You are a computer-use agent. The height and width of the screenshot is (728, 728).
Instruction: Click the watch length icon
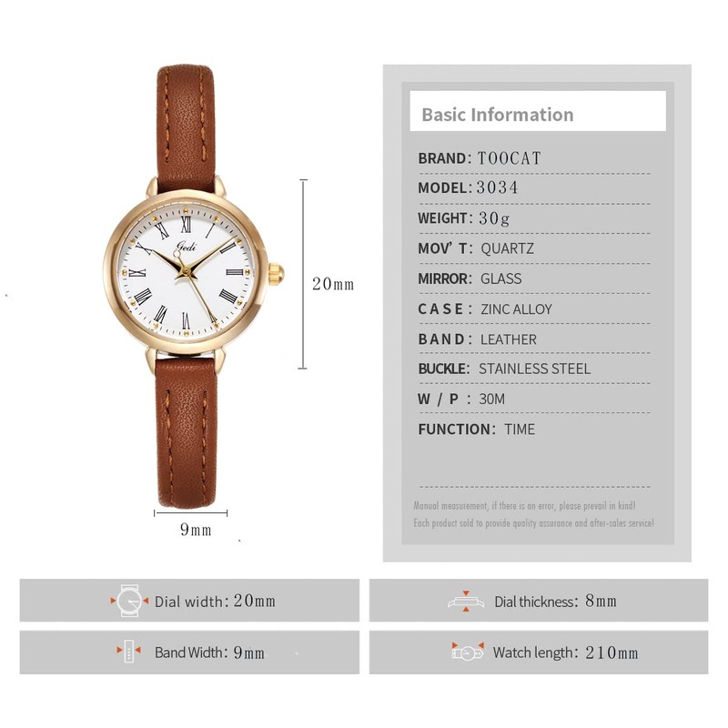(x=468, y=652)
